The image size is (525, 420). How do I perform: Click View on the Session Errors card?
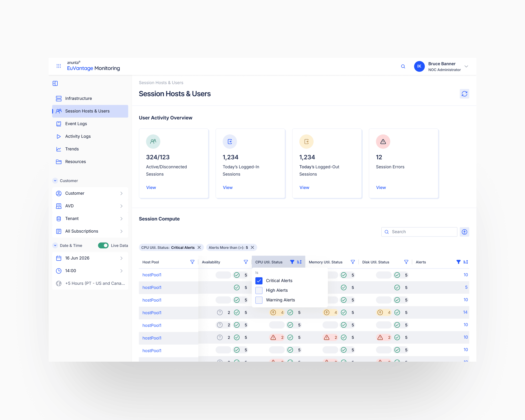click(381, 187)
